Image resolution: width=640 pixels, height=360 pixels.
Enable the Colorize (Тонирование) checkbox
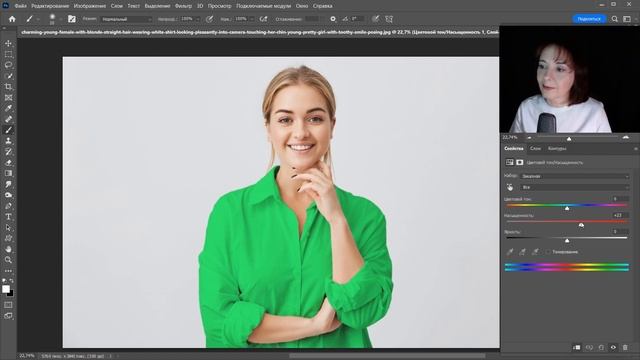tap(548, 252)
